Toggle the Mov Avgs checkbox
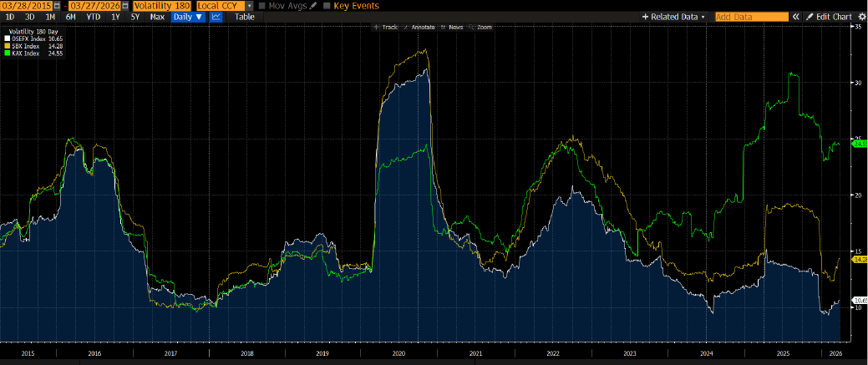The width and height of the screenshot is (868, 365). pos(262,6)
